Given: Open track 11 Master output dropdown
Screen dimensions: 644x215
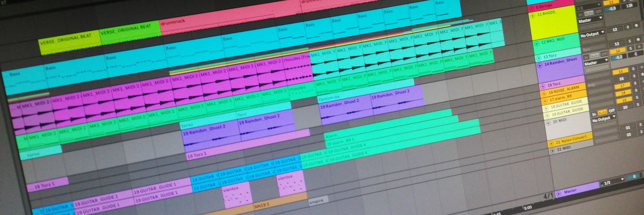Looking at the screenshot, I should coord(591,20).
